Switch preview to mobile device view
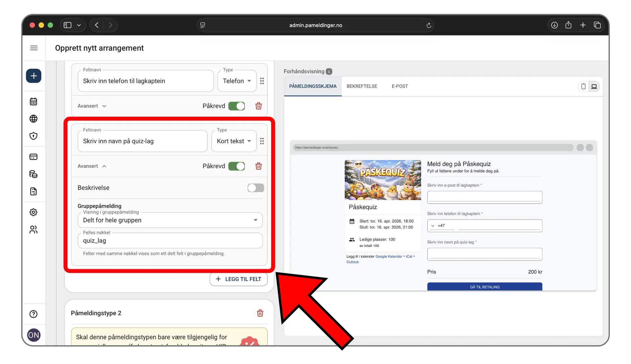The height and width of the screenshot is (364, 631). pos(583,86)
